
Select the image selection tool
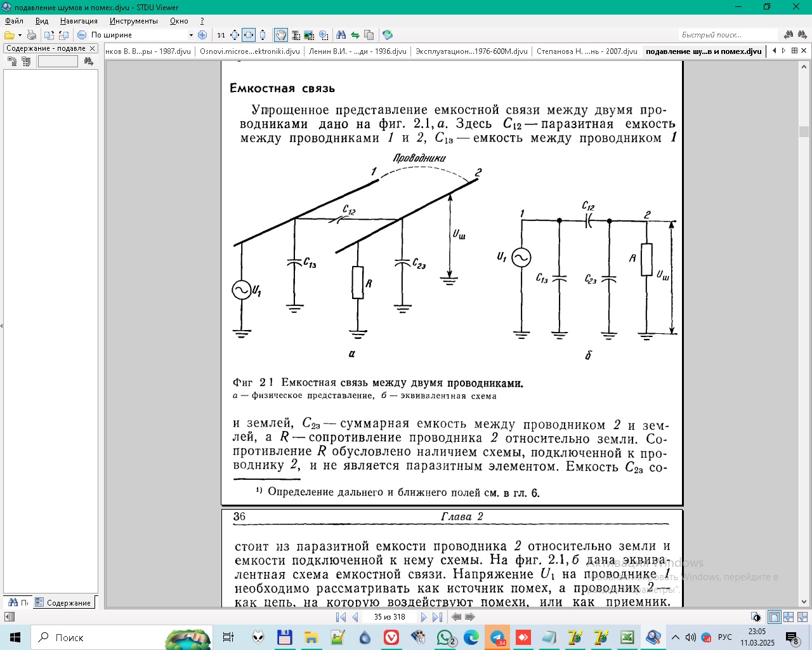[x=310, y=35]
